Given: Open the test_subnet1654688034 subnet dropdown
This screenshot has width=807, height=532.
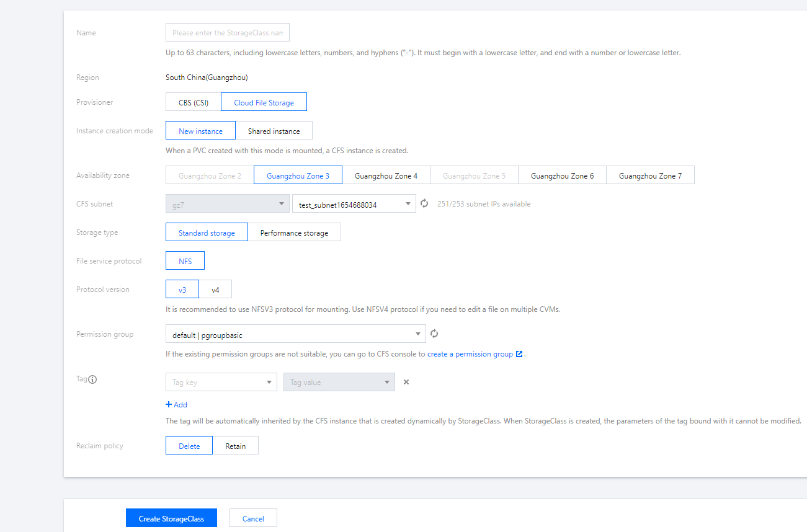Looking at the screenshot, I should point(354,204).
